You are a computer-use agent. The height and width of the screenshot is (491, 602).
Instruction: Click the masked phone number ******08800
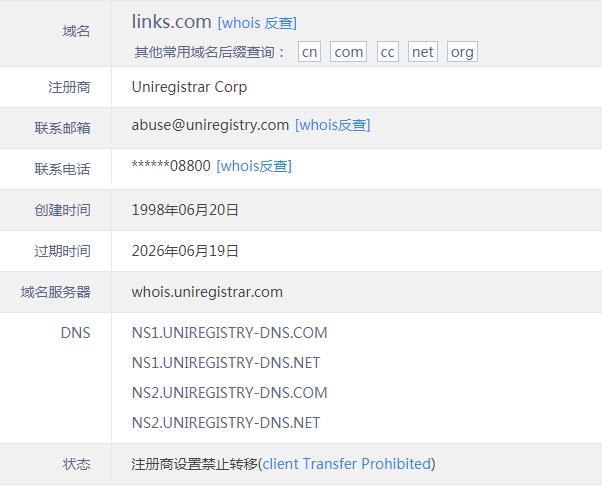[x=171, y=166]
